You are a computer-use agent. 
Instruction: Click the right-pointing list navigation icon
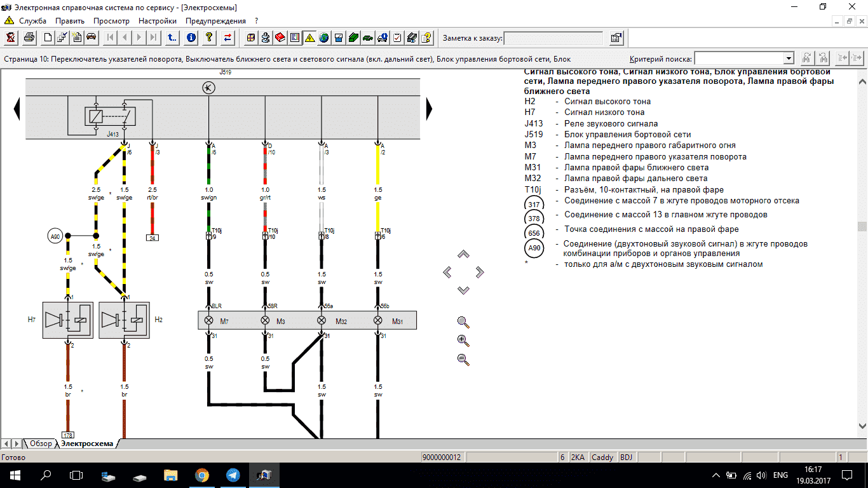[857, 58]
